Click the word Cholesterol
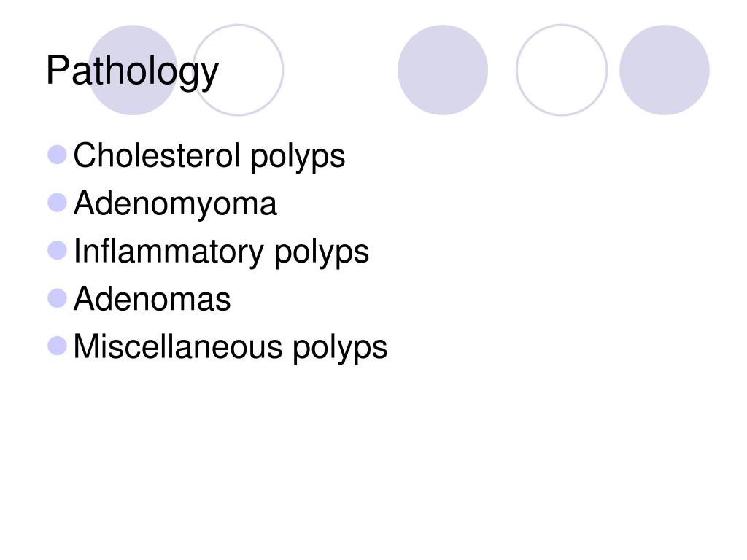This screenshot has width=747, height=560. pyautogui.click(x=157, y=155)
